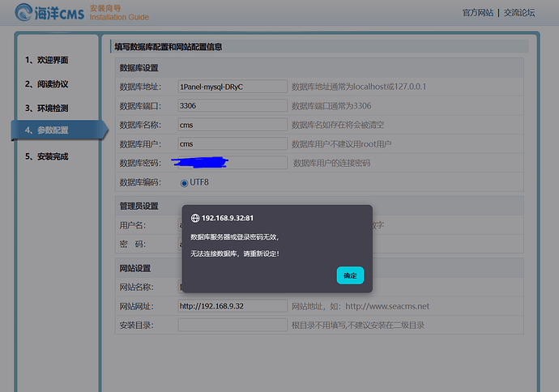559x392 pixels.
Task: Open the 交流论坛 link
Action: point(518,13)
